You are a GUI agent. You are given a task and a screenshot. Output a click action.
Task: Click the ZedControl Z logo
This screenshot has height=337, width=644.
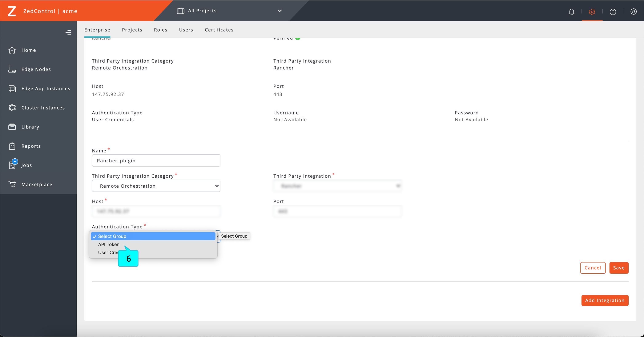(12, 11)
